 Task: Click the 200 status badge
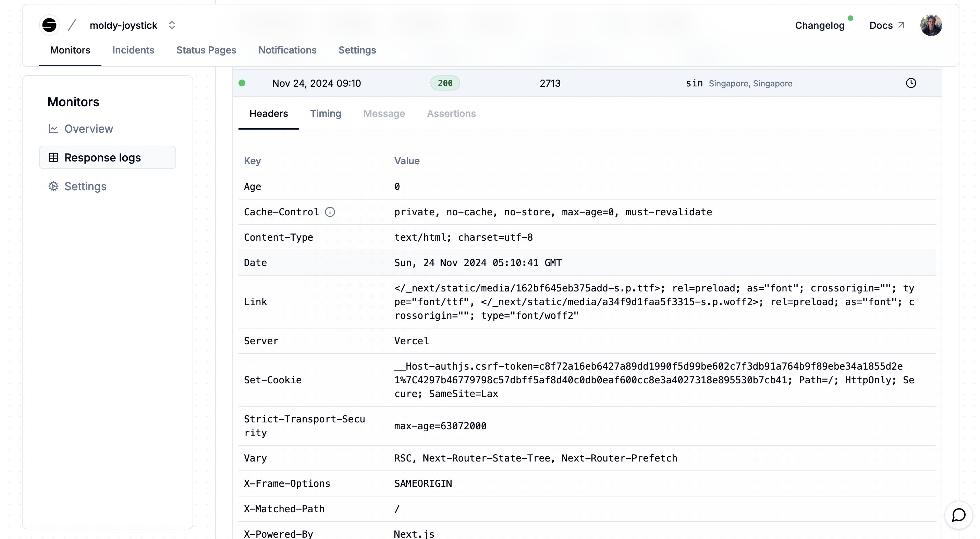coord(445,83)
